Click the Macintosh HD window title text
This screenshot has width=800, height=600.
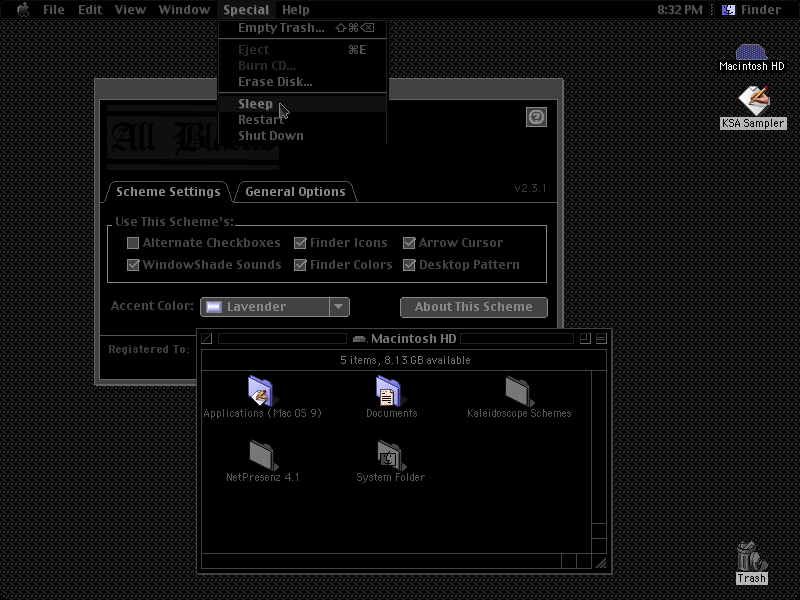[x=413, y=339]
